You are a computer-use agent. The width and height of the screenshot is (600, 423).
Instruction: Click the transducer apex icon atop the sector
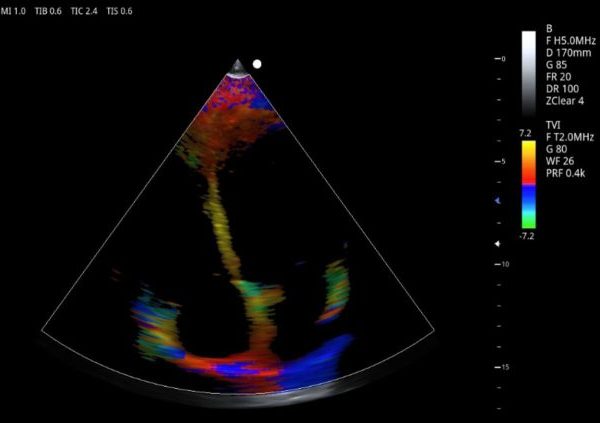click(238, 67)
